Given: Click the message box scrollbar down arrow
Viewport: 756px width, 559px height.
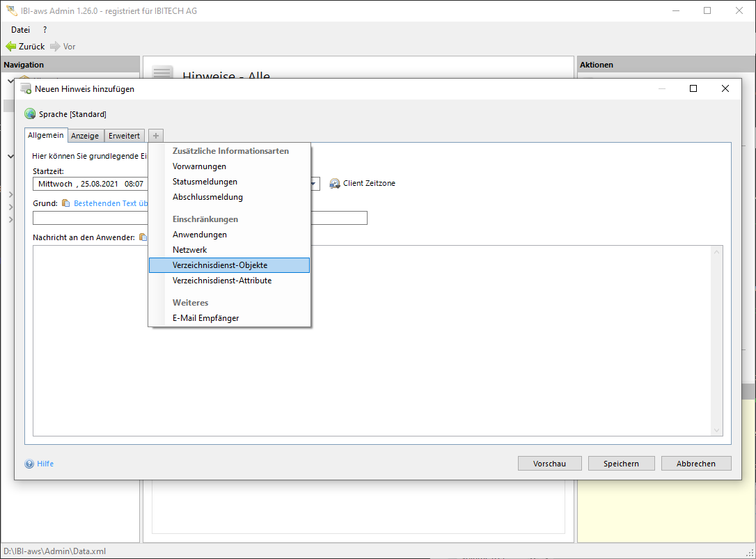Looking at the screenshot, I should click(x=717, y=431).
